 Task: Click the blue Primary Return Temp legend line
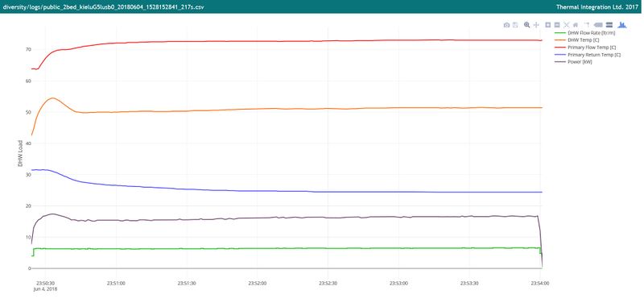pyautogui.click(x=560, y=55)
